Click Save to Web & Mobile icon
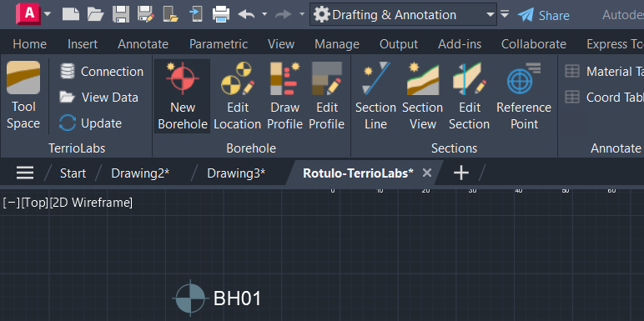 pos(195,14)
